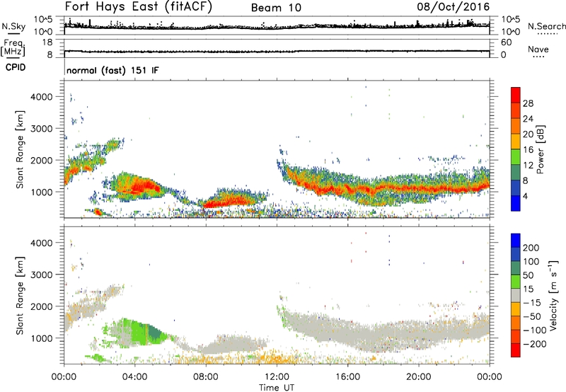Click the frequency trace line in Freq panel
The image size is (566, 392).
pyautogui.click(x=277, y=51)
